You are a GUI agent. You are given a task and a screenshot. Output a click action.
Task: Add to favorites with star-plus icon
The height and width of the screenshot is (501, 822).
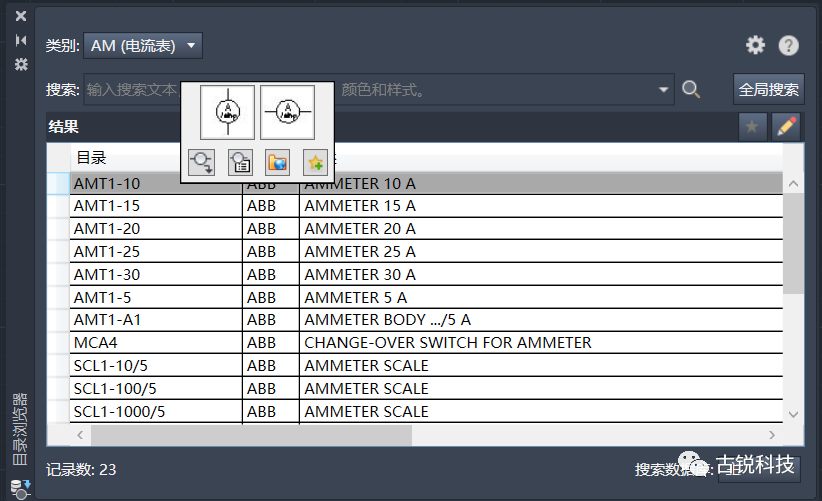316,162
